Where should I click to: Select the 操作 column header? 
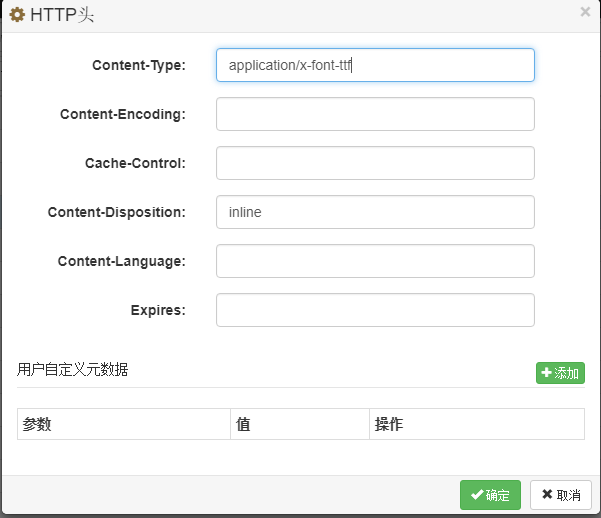388,424
